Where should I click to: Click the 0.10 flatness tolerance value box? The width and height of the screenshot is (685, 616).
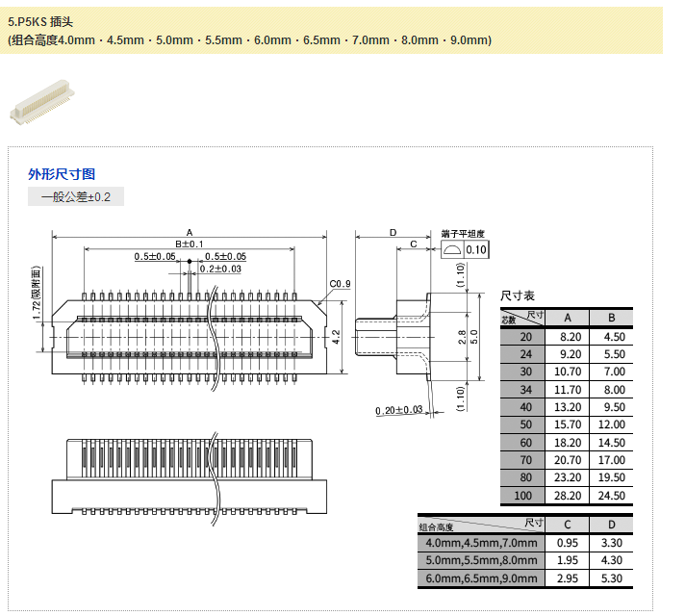click(x=476, y=250)
